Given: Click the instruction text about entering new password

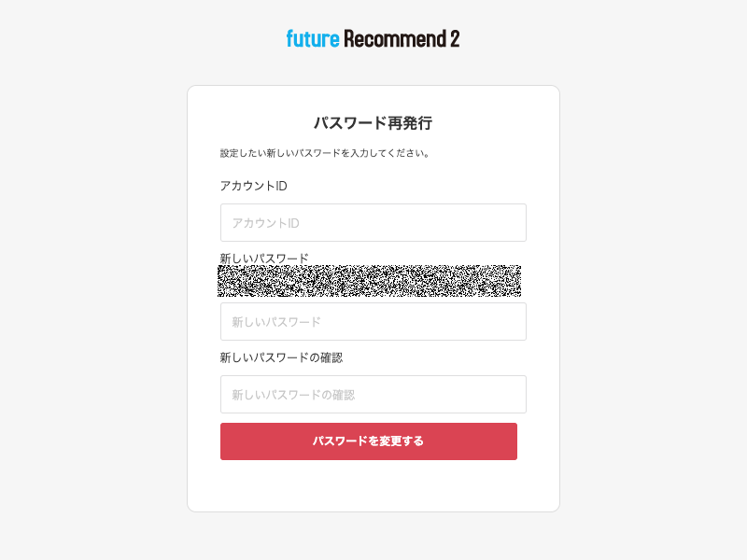Looking at the screenshot, I should tap(325, 153).
